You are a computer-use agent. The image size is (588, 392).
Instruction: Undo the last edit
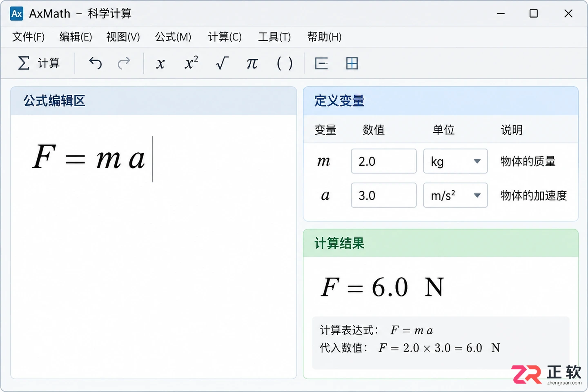point(95,63)
